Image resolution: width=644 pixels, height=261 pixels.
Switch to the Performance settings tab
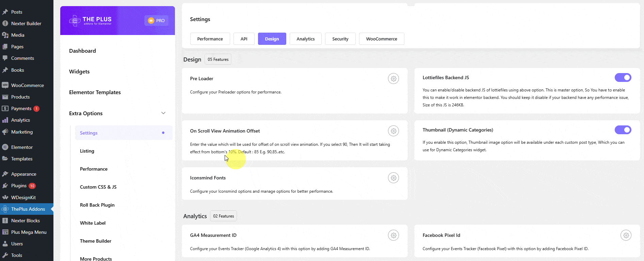[210, 39]
